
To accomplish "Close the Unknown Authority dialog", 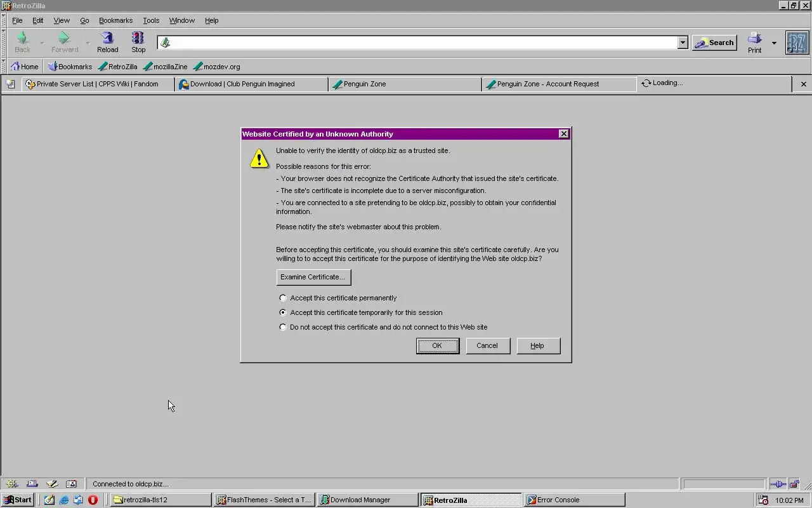I will coord(563,134).
